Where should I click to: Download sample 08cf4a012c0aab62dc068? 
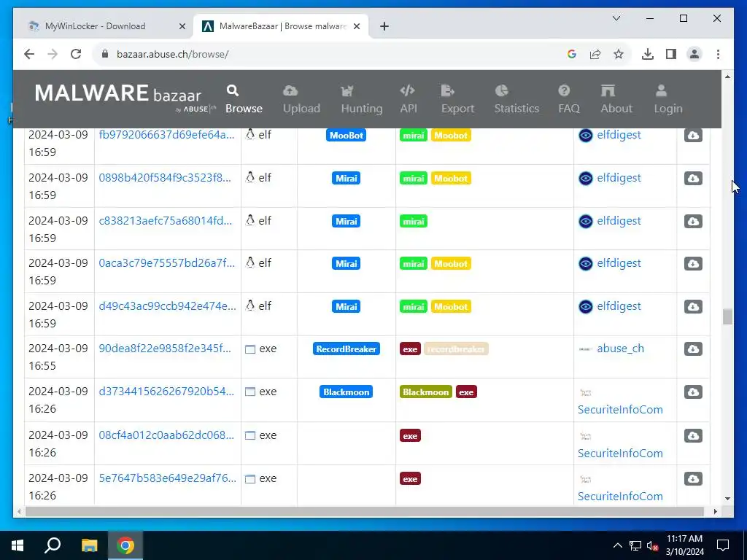[x=693, y=435]
